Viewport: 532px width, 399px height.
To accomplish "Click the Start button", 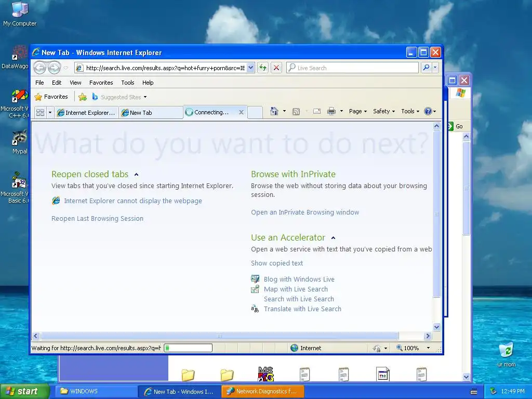I will tap(24, 391).
